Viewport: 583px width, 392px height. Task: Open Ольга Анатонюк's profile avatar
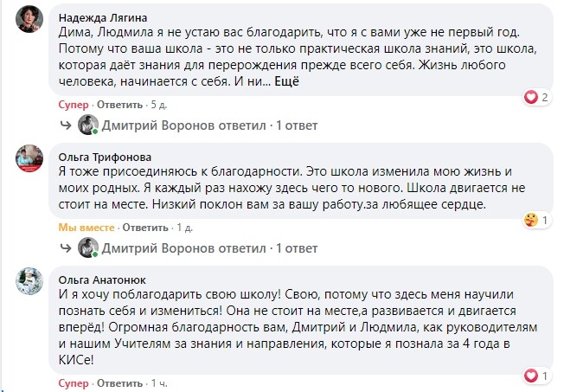pyautogui.click(x=30, y=282)
